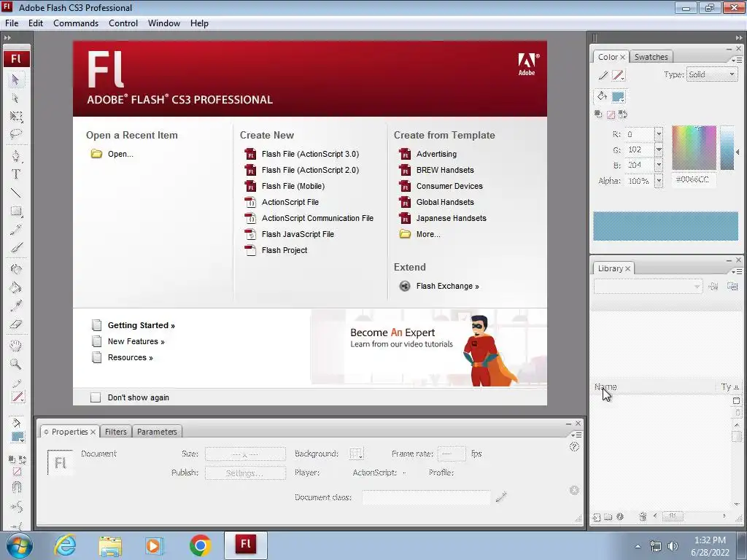
Task: Click the brightness slider bar in Color panel
Action: (727, 147)
